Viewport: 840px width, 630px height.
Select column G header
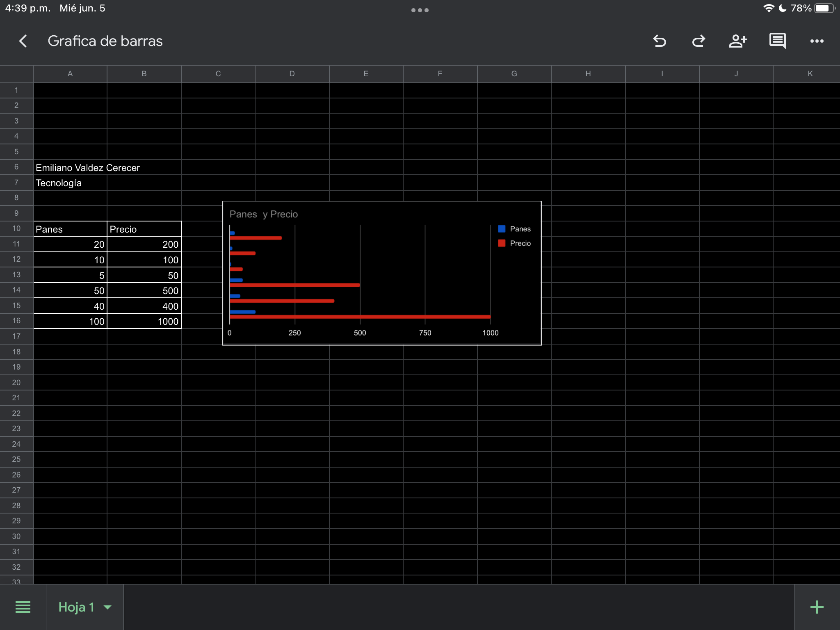point(514,74)
